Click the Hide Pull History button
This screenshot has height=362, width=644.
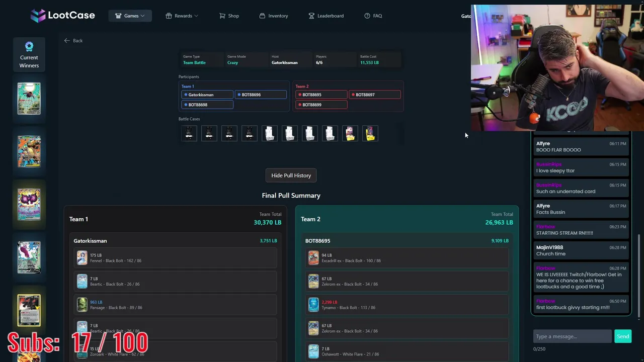point(291,175)
